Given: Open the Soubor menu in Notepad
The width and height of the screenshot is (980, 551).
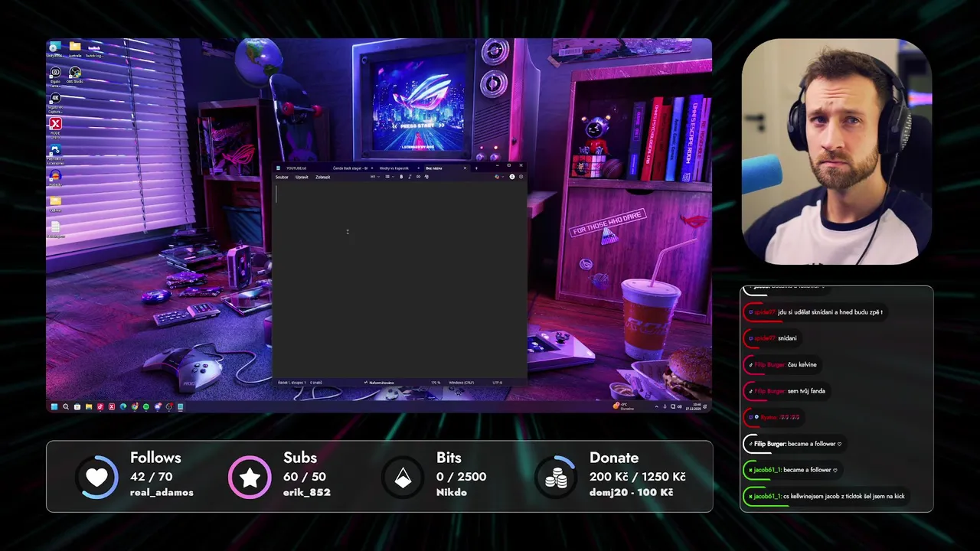Looking at the screenshot, I should (282, 177).
